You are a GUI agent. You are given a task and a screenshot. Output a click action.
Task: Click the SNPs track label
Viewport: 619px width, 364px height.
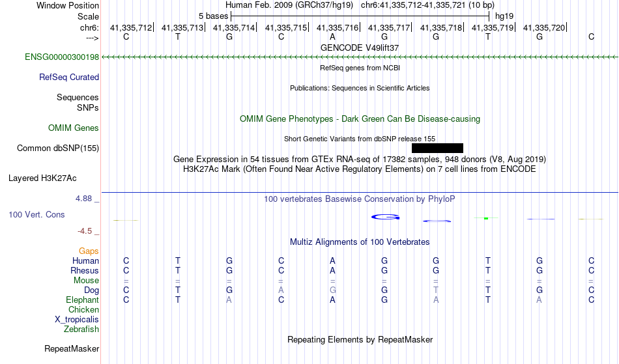click(88, 107)
